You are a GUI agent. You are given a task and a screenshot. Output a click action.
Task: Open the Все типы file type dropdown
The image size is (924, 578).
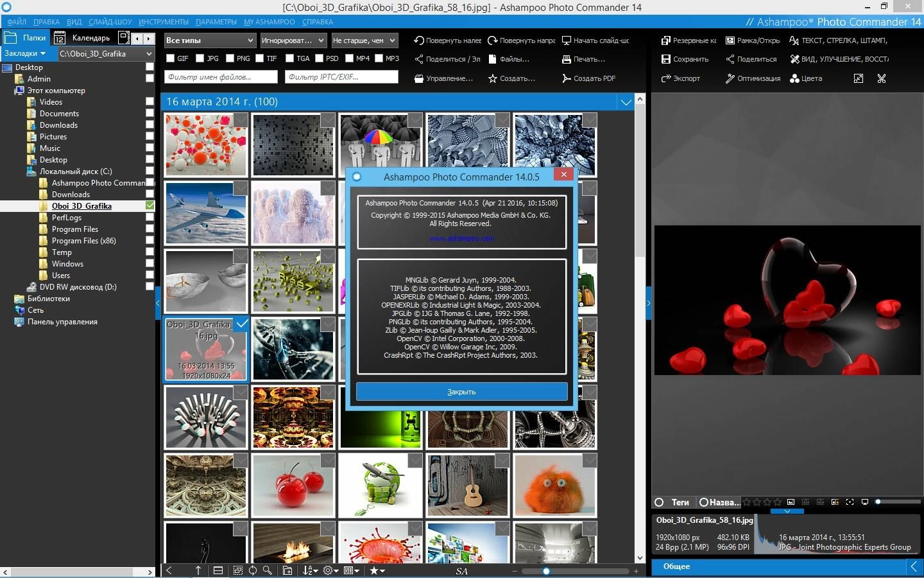pyautogui.click(x=210, y=40)
